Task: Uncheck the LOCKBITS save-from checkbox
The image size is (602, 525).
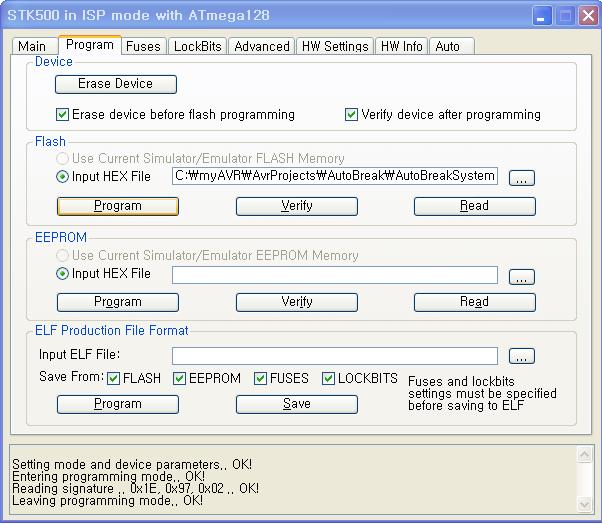Action: pos(329,379)
